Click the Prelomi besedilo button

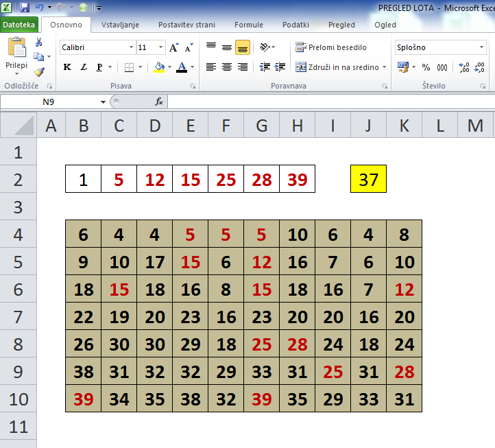[332, 47]
